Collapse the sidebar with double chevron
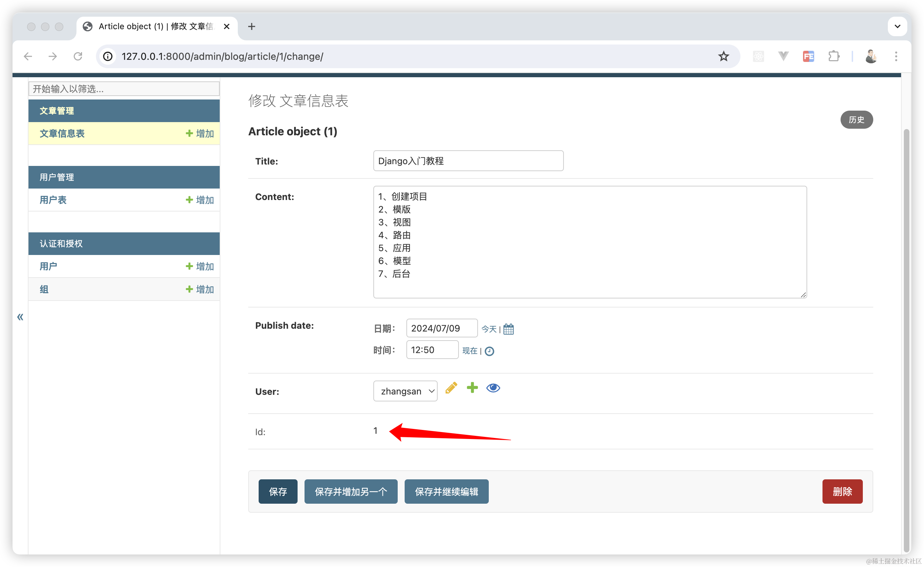 (x=20, y=317)
